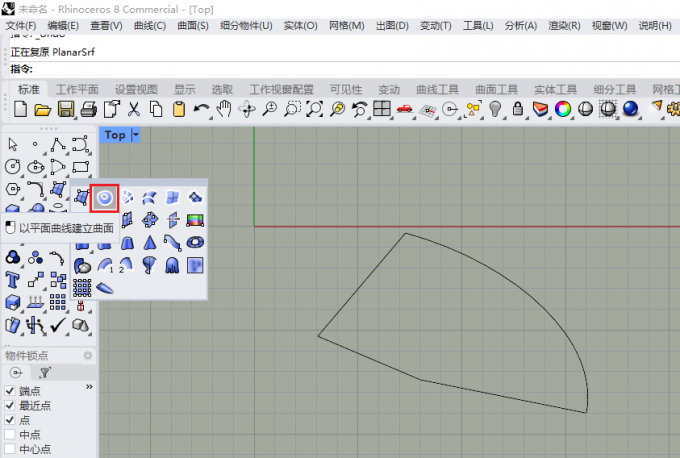Screen dimensions: 680x458
Task: Switch to the 曲线工具 toolbar tab
Action: click(x=437, y=89)
